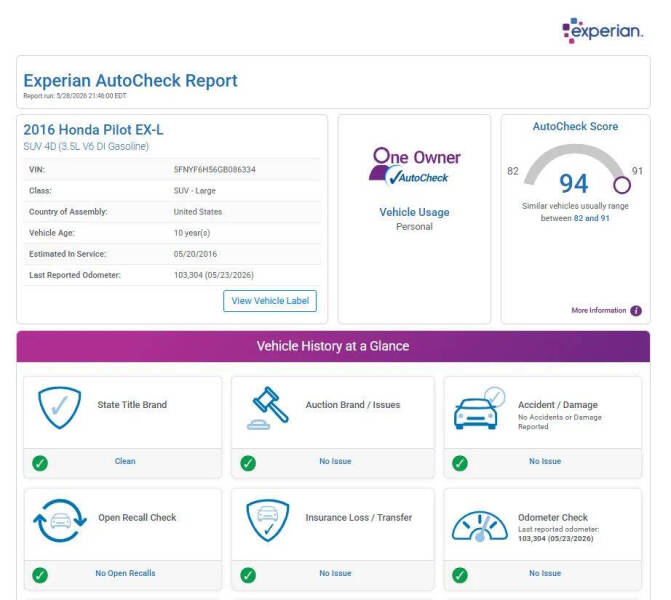Click the United States assembly value

(x=198, y=212)
